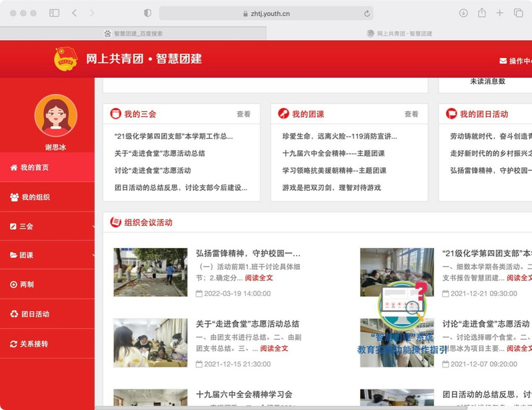Click 阅读全文 for 关于"走进食堂"志愿活动总结

274,349
